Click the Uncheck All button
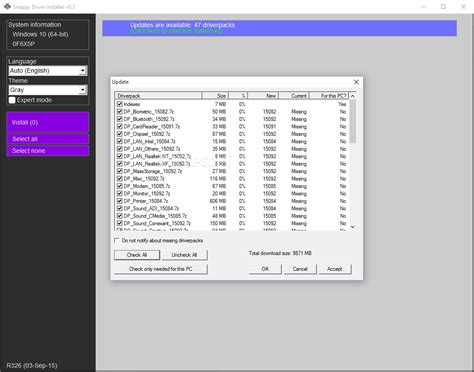Screen dimensions: 474x372 point(184,255)
